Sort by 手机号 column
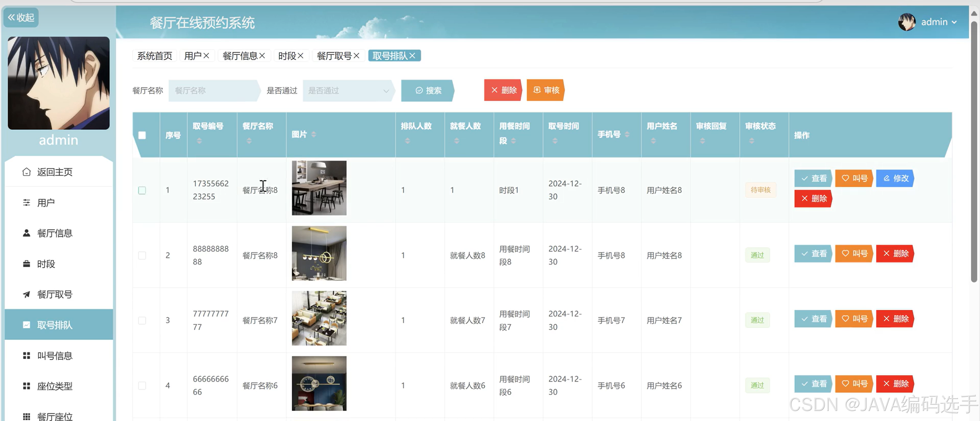Viewport: 980px width, 421px height. pos(627,134)
